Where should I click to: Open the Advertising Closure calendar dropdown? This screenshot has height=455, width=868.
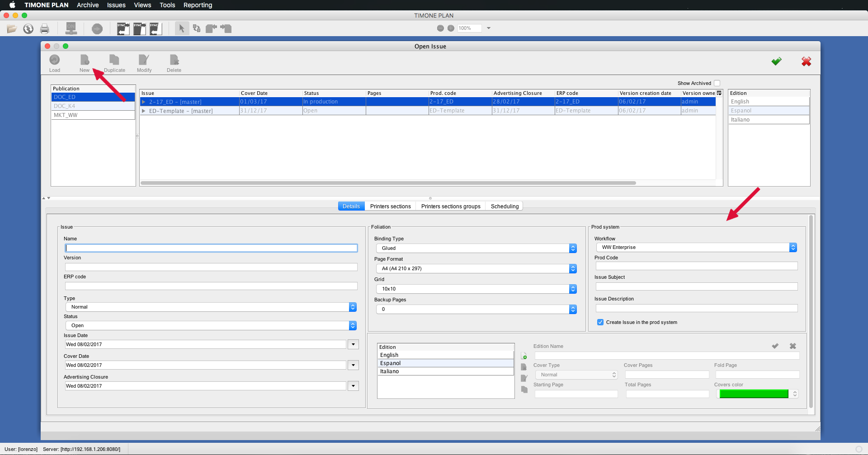coord(353,386)
